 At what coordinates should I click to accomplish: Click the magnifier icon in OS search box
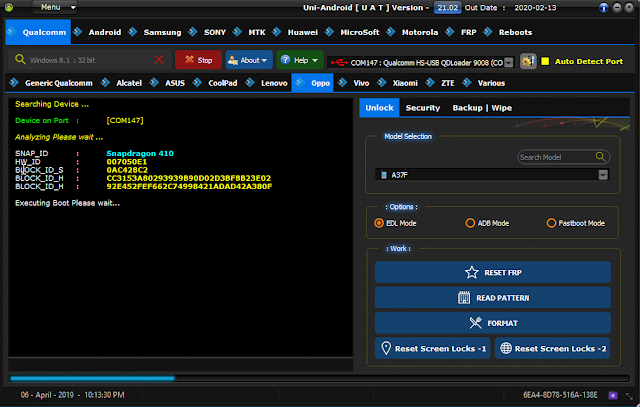[20, 60]
